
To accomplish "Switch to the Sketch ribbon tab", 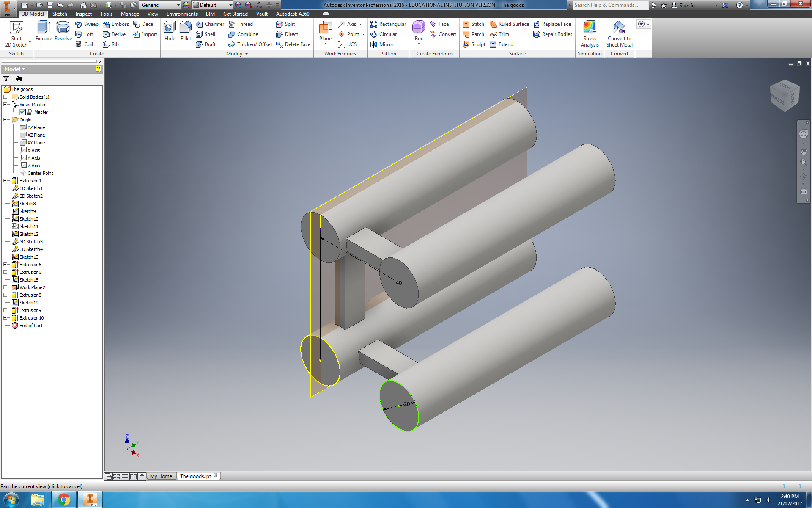I will [60, 14].
